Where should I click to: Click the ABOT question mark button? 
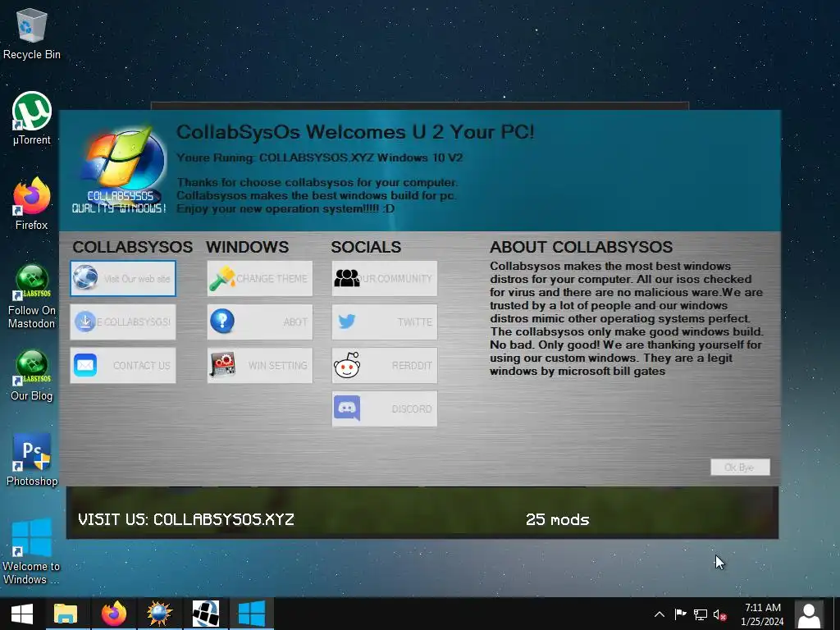click(x=260, y=322)
